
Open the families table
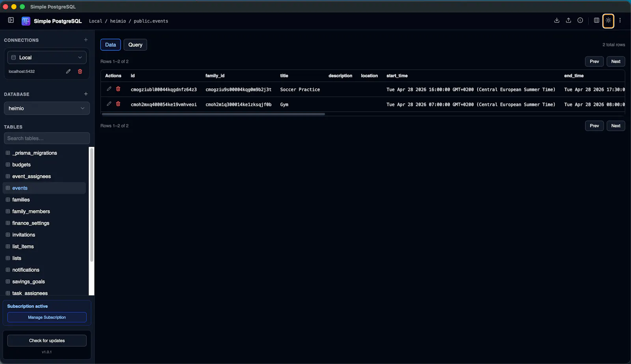coord(44,200)
